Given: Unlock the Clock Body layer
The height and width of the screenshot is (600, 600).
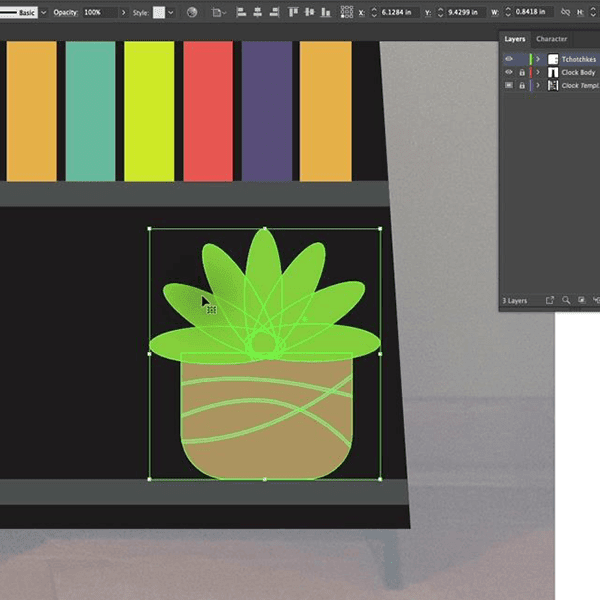Looking at the screenshot, I should (x=521, y=72).
